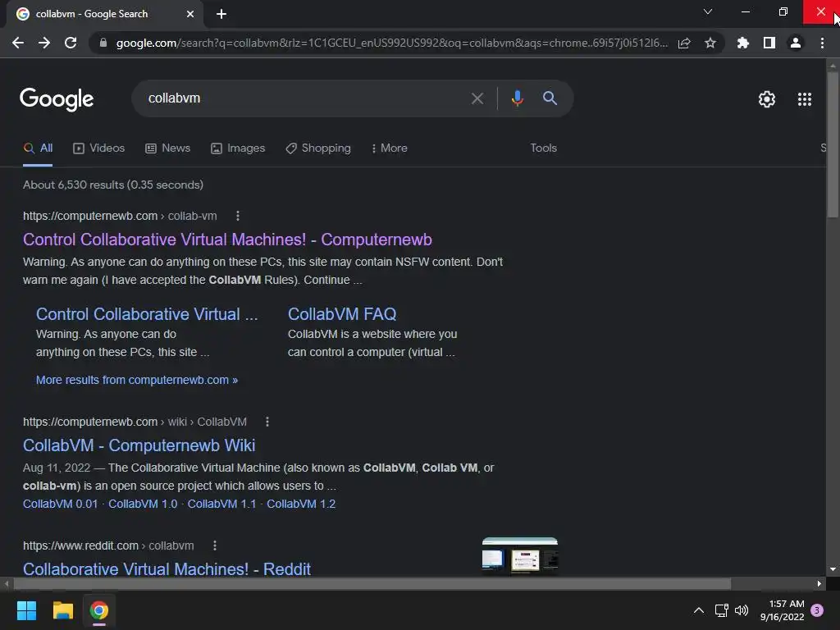Open Google quick settings gear
Screen dimensions: 840x630
pyautogui.click(x=767, y=99)
